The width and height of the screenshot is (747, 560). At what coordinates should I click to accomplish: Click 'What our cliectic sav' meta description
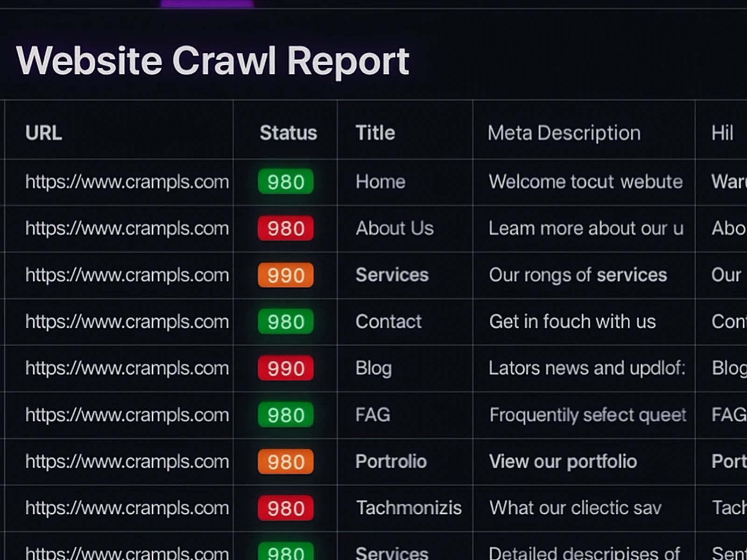pos(576,508)
